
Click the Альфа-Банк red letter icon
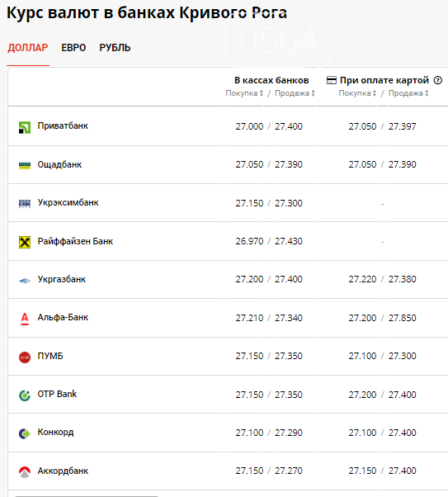[25, 319]
